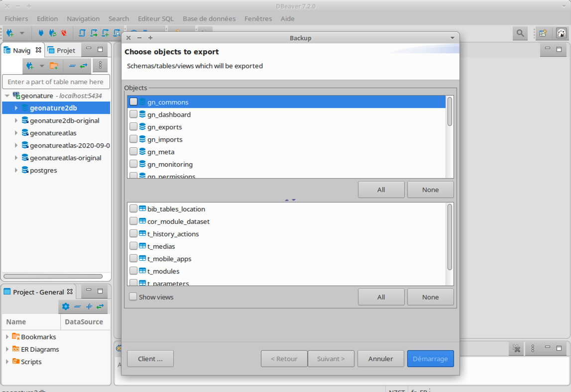Check the gn_exports schema checkbox
The width and height of the screenshot is (571, 392).
pyautogui.click(x=133, y=126)
